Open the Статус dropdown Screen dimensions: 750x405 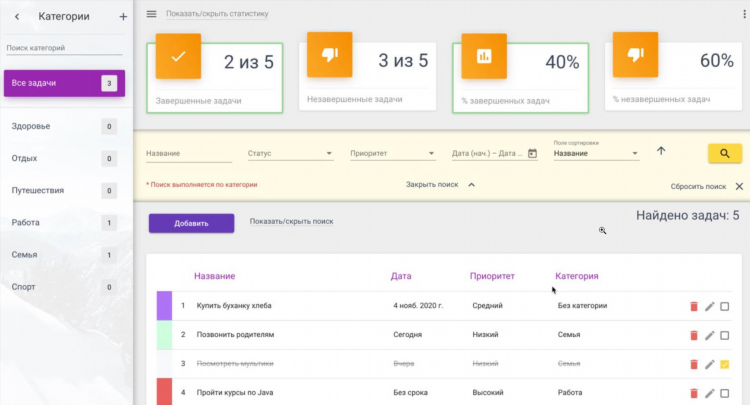tap(290, 153)
